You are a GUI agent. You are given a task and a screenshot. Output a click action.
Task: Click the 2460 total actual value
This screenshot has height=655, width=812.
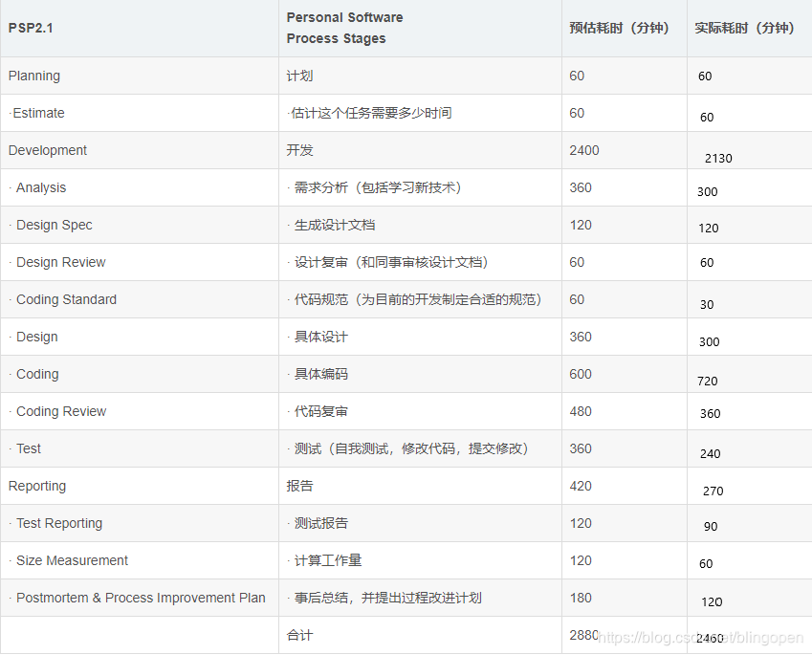click(x=710, y=639)
